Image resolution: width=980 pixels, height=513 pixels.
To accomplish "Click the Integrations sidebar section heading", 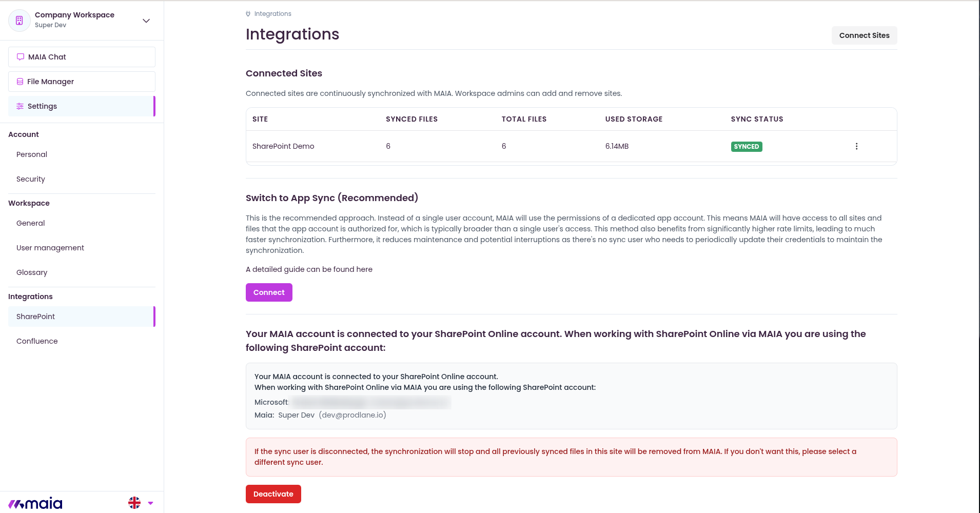I will (x=30, y=297).
